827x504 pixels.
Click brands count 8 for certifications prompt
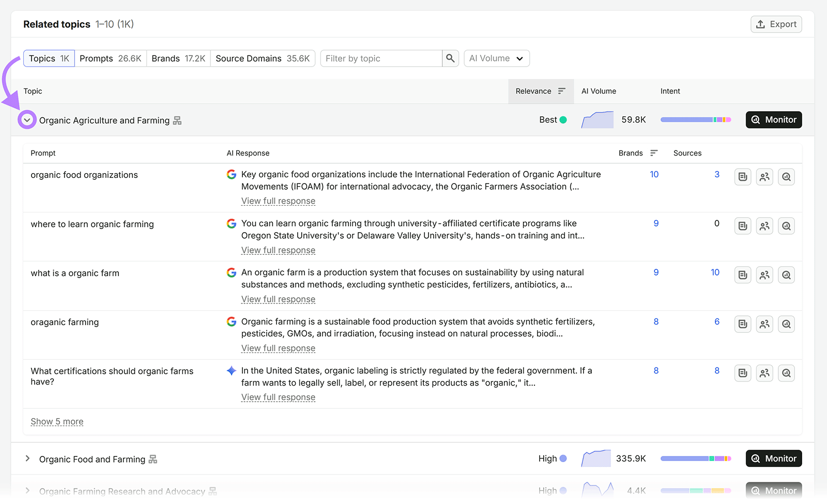coord(656,371)
